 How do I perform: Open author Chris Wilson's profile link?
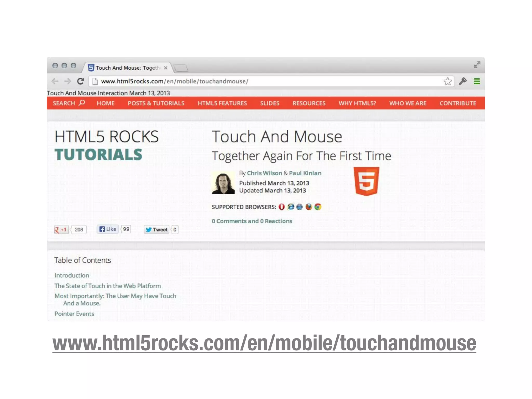264,173
